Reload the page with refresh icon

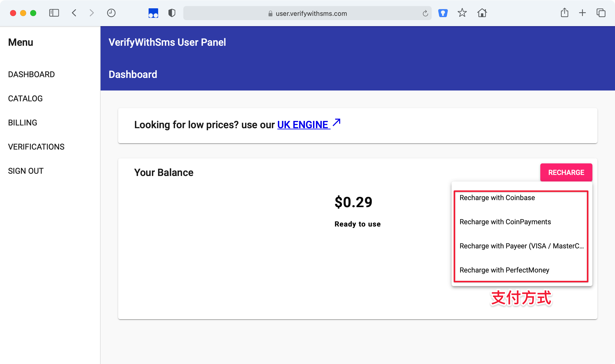click(425, 14)
